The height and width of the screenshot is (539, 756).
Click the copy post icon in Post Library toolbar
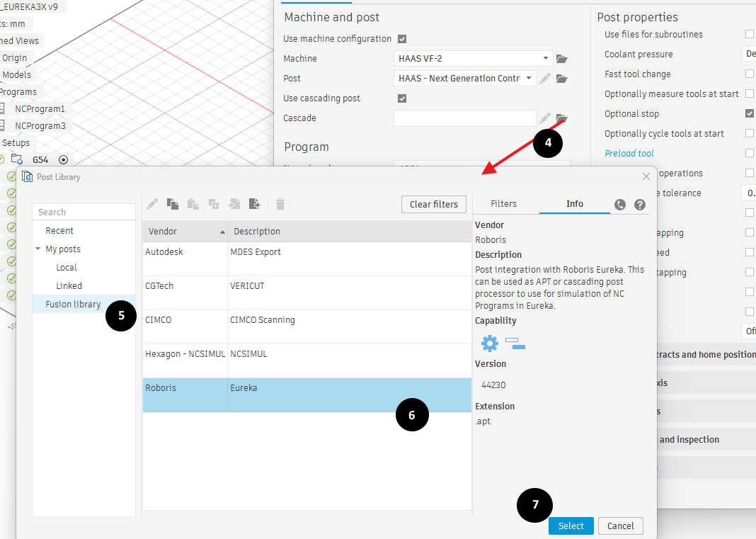[173, 204]
